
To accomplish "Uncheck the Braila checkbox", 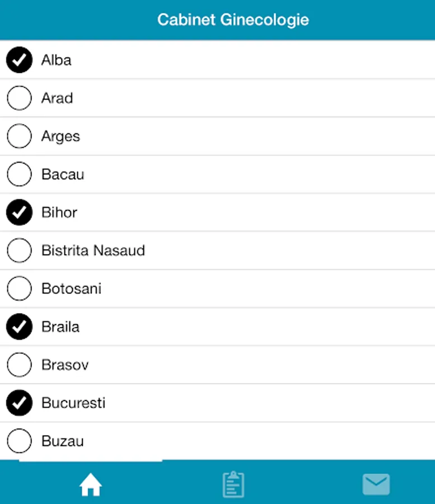I will click(x=20, y=326).
